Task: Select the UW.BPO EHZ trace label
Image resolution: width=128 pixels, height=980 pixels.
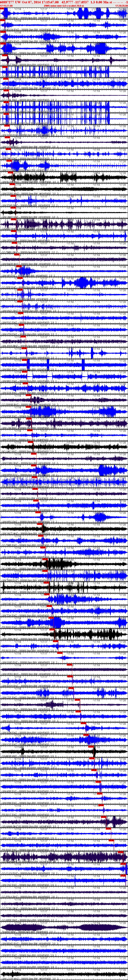Action: 30,955
